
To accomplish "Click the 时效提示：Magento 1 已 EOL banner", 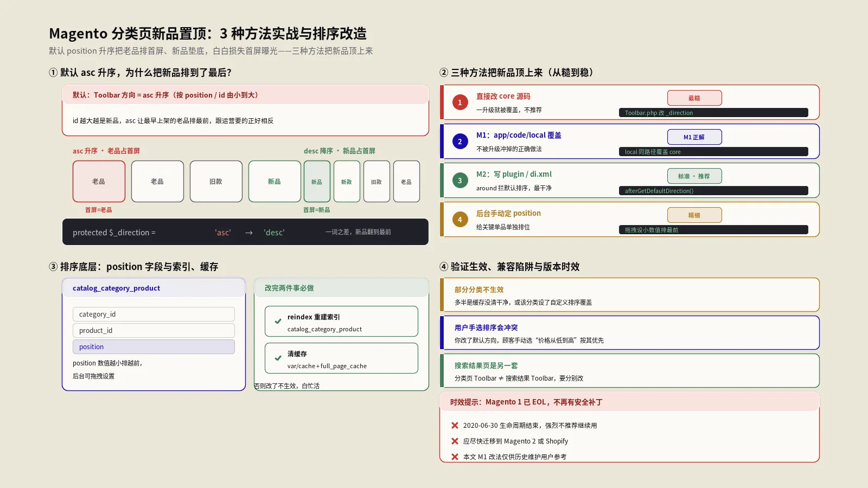I will (629, 402).
